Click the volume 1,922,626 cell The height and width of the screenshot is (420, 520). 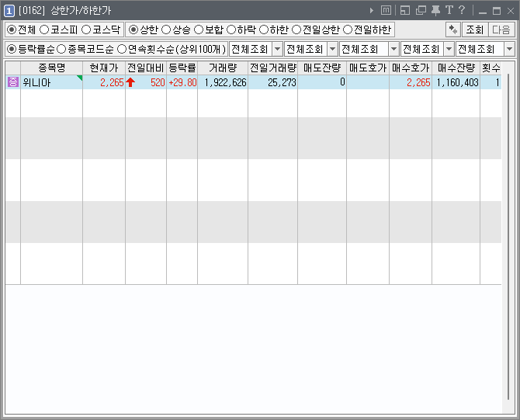coord(223,82)
